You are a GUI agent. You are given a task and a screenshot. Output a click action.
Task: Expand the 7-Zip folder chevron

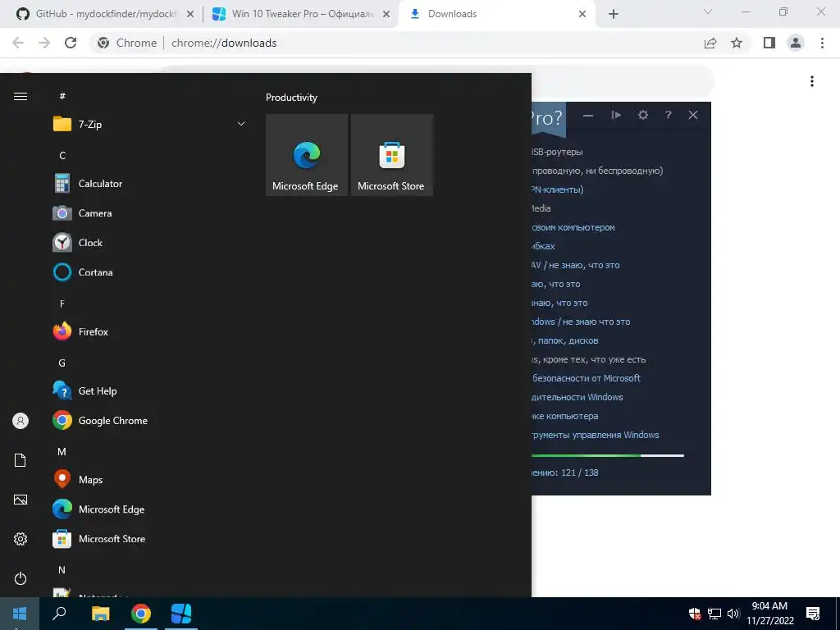pos(241,125)
